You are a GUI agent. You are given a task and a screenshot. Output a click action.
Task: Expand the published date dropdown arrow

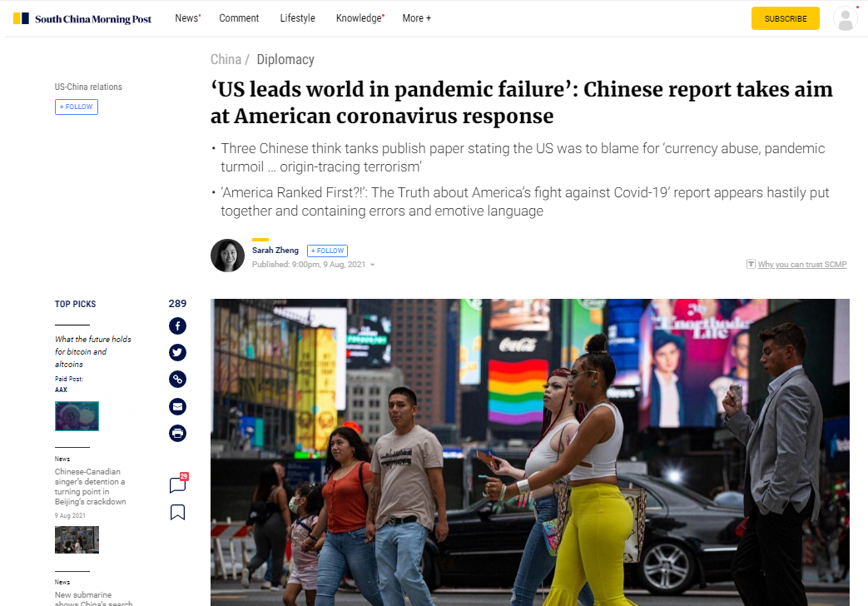point(373,265)
